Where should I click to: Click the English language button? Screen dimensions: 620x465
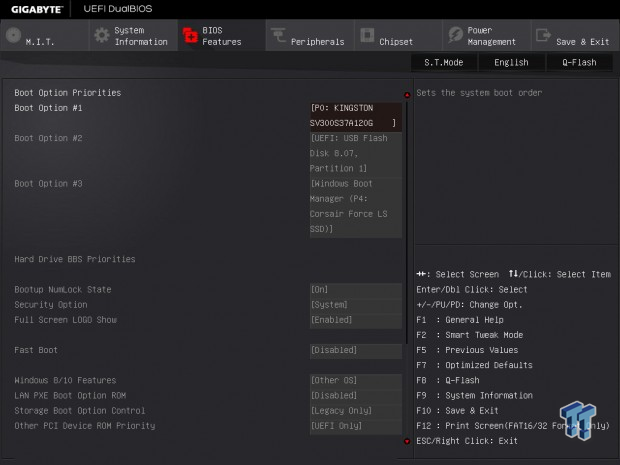click(511, 62)
